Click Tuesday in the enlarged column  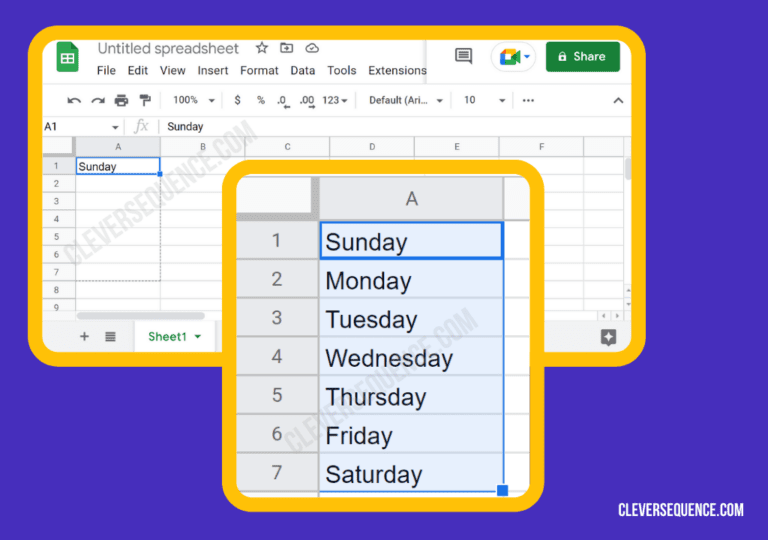(x=411, y=318)
